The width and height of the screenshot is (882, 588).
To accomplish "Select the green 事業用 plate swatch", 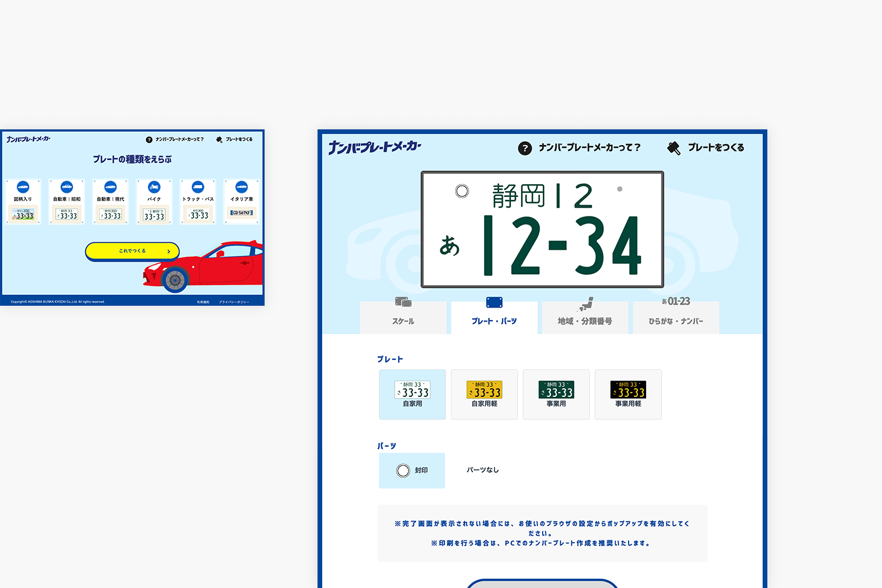I will (x=556, y=394).
